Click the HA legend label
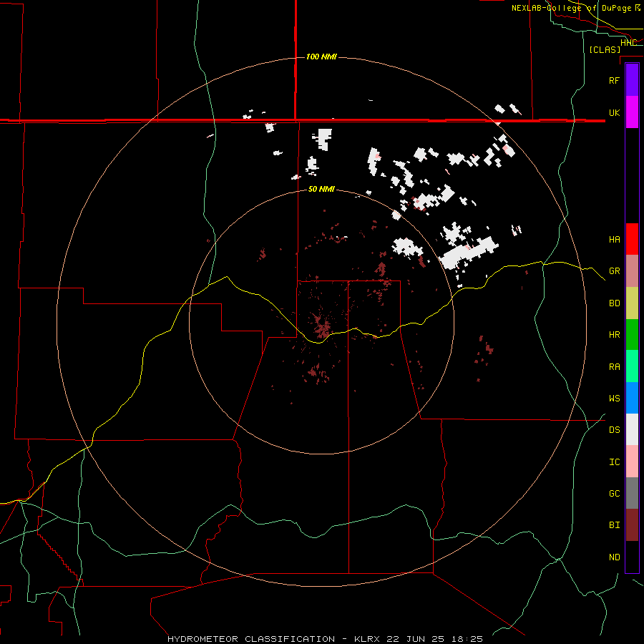644x644 pixels. pos(614,239)
